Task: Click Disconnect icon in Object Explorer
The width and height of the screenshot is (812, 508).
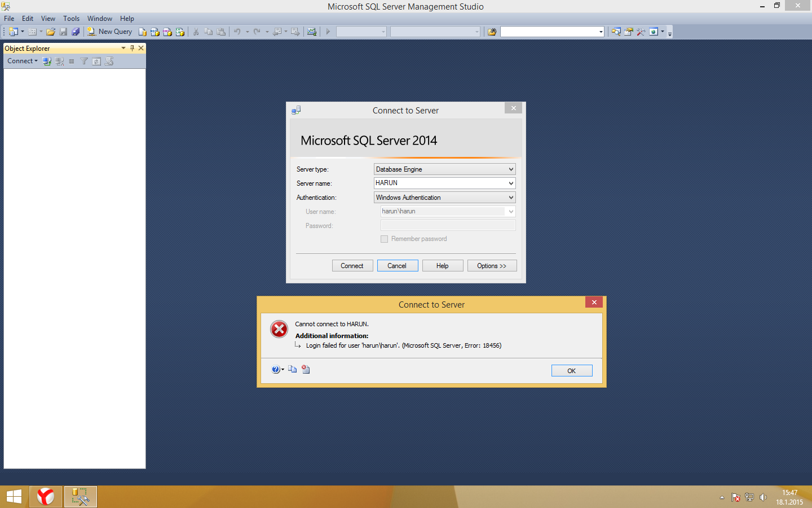Action: point(59,61)
